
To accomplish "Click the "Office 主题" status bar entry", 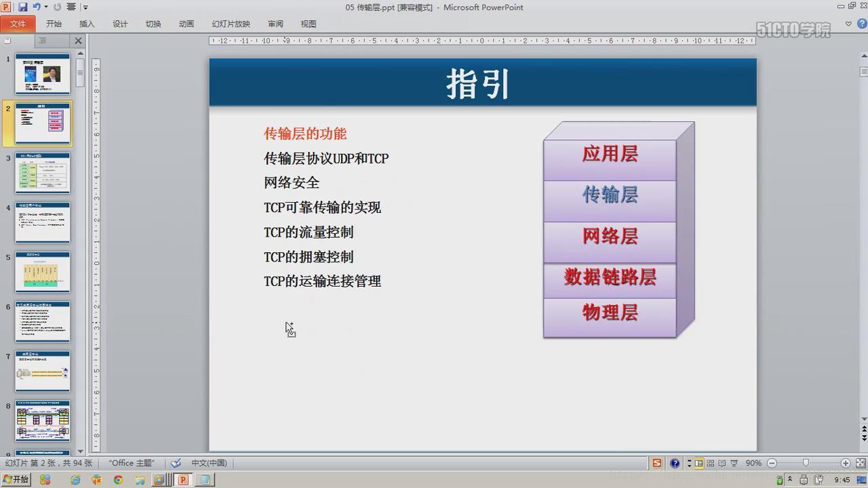I will (132, 463).
